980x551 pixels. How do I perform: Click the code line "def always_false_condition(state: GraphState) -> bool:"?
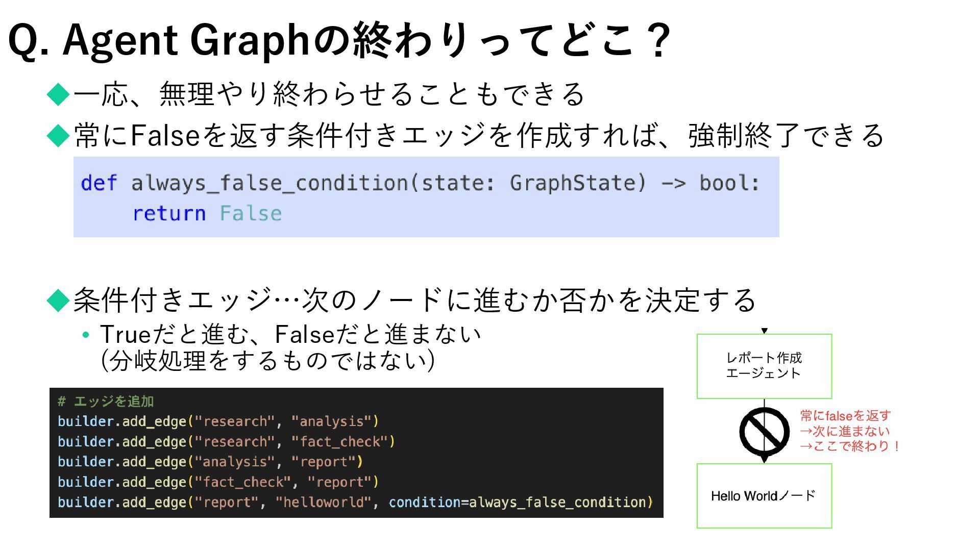point(420,183)
